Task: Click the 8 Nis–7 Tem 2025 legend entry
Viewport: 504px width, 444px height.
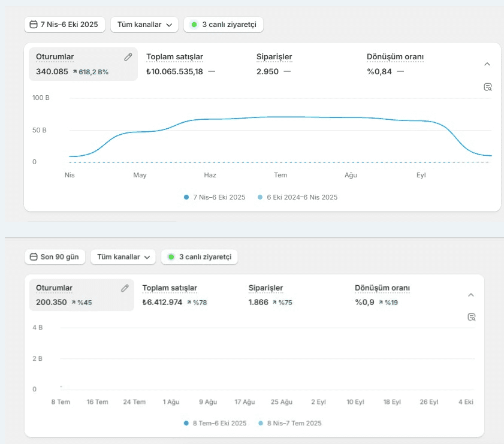Action: tap(290, 423)
